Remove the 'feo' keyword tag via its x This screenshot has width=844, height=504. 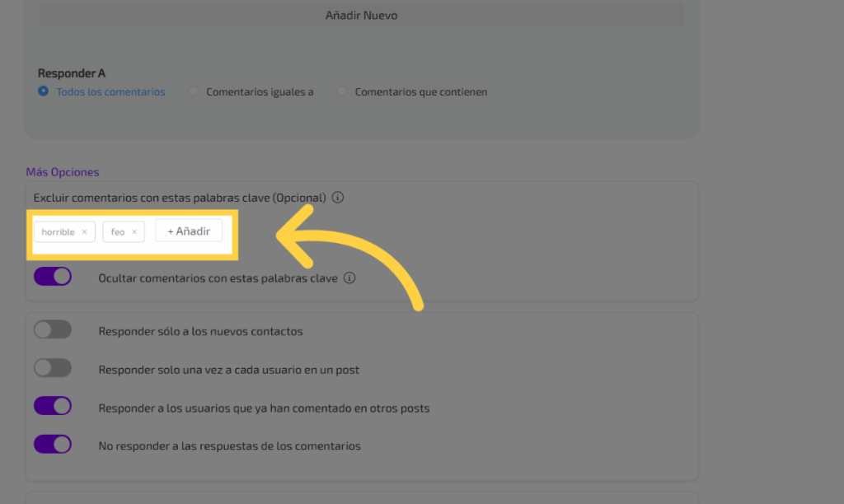point(134,232)
